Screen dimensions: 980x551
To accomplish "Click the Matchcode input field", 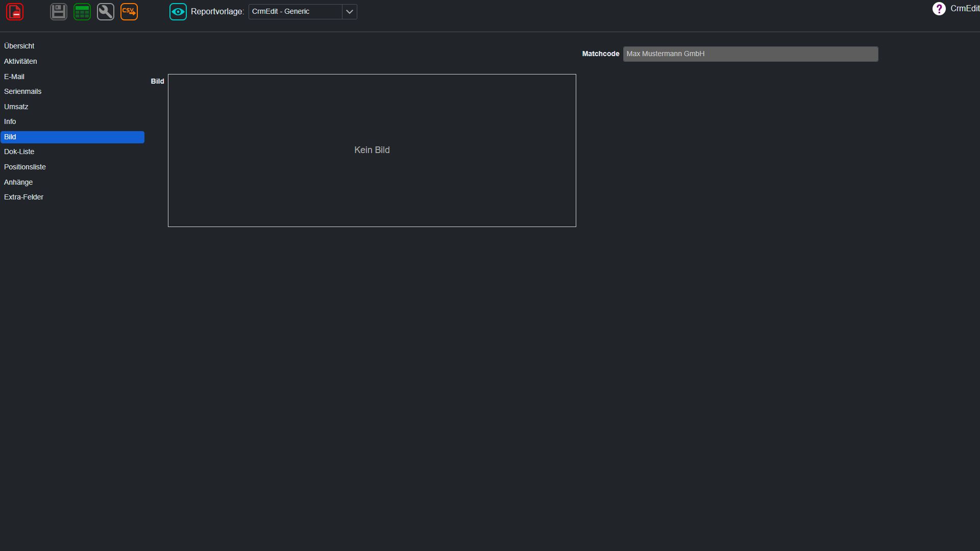I will tap(750, 54).
